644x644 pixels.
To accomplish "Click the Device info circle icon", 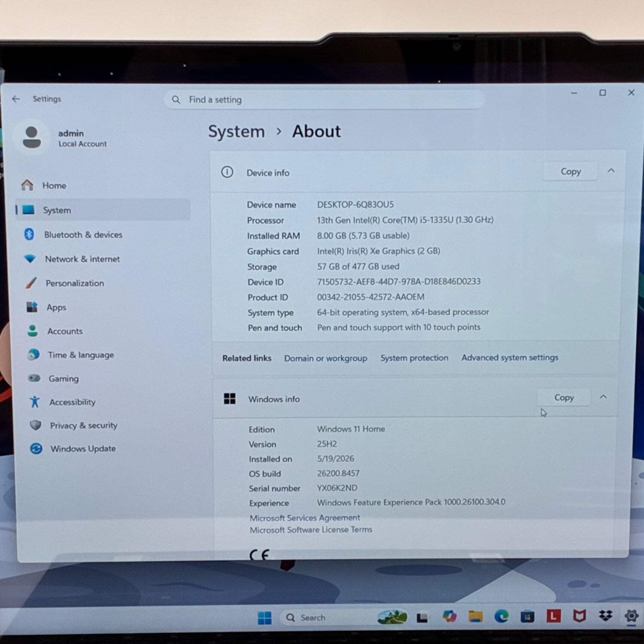I will [x=227, y=173].
